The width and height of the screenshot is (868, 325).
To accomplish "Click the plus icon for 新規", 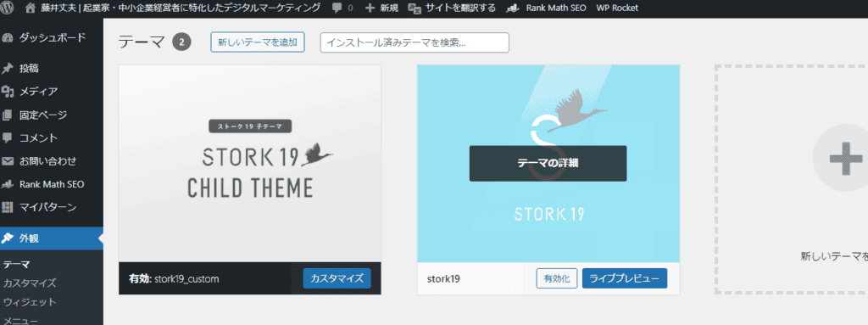I will (x=370, y=8).
